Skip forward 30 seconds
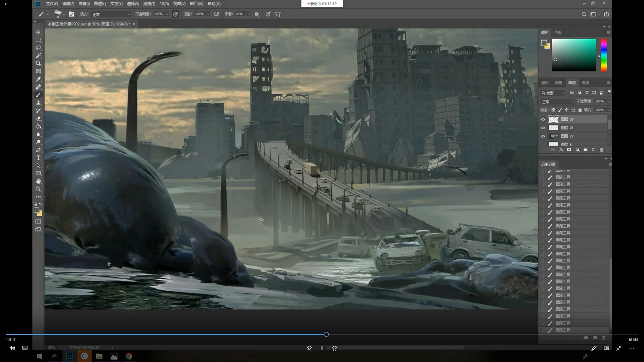Screen dimensions: 644x362 [334, 348]
